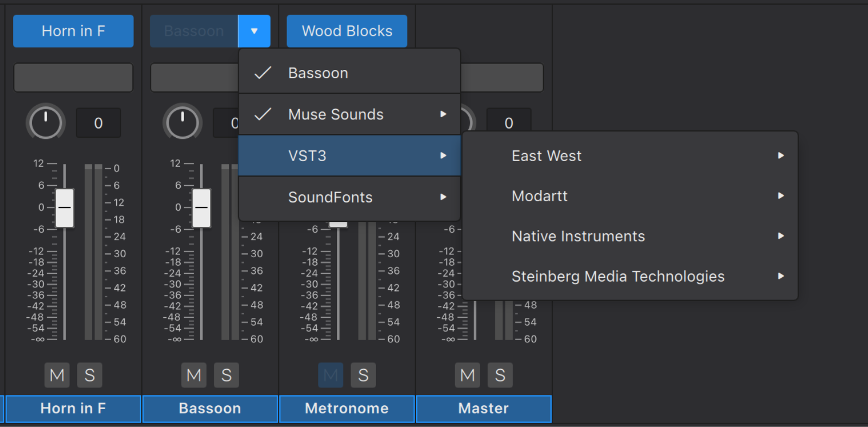
Task: Click the Horn in F volume fader
Action: click(65, 208)
